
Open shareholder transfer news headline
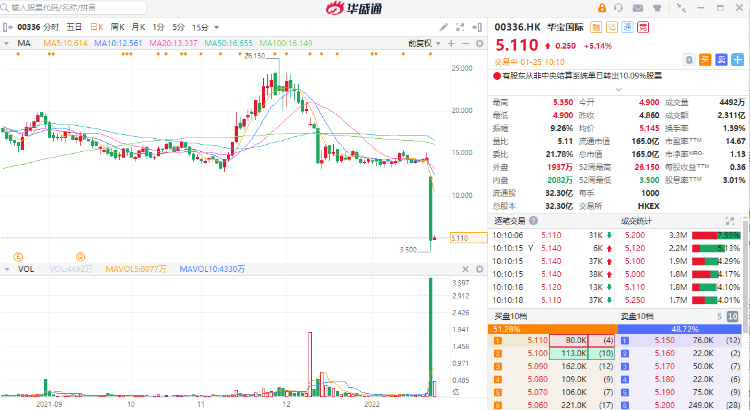[x=582, y=76]
